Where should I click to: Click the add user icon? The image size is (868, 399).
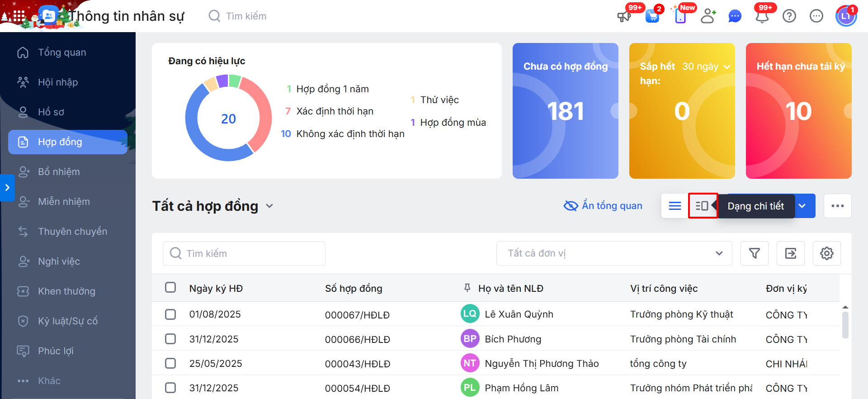point(708,16)
